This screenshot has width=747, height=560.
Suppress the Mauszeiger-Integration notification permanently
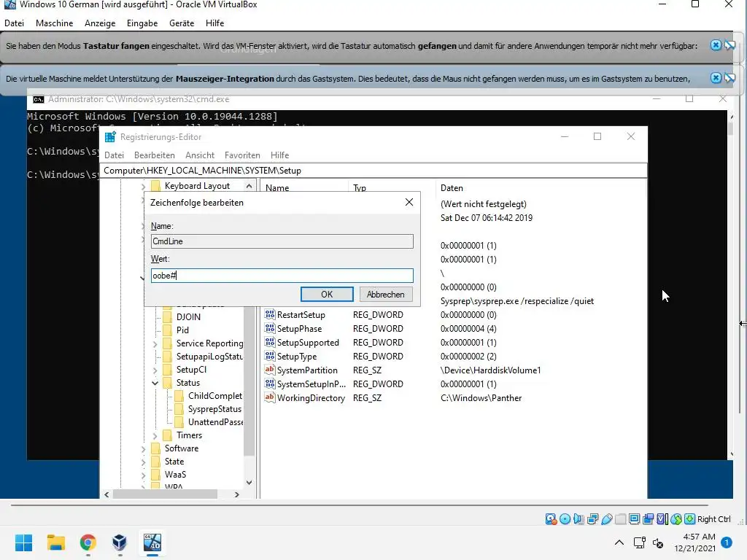[729, 77]
